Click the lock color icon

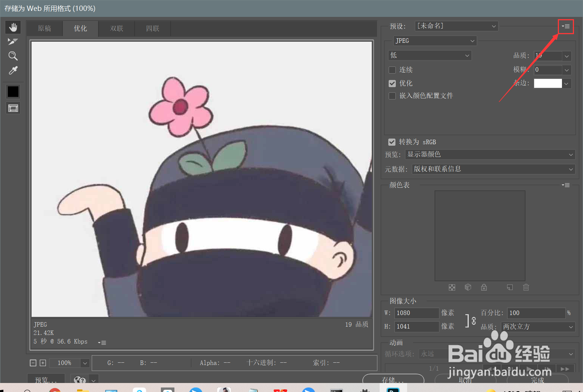[x=484, y=287]
